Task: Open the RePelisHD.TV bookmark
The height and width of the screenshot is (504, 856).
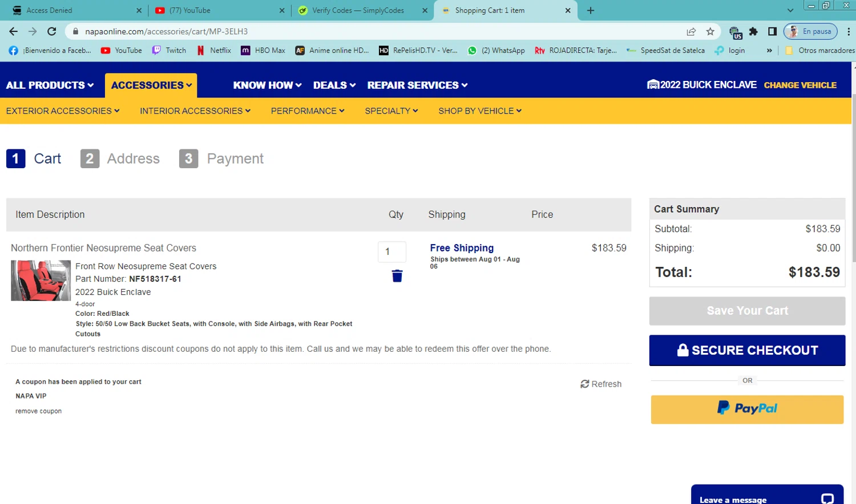Action: click(418, 50)
